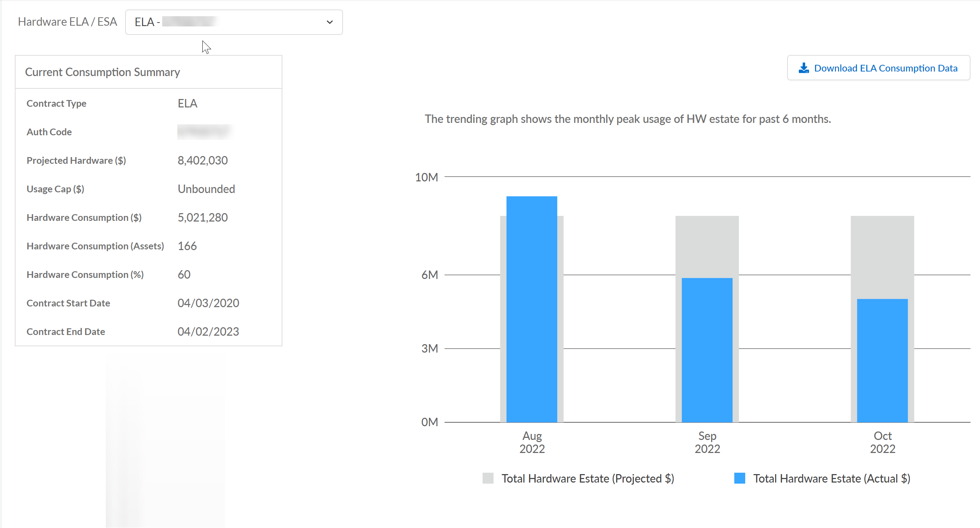The image size is (980, 528).
Task: Open the Hardware ELA / ESA dropdown
Action: point(233,22)
